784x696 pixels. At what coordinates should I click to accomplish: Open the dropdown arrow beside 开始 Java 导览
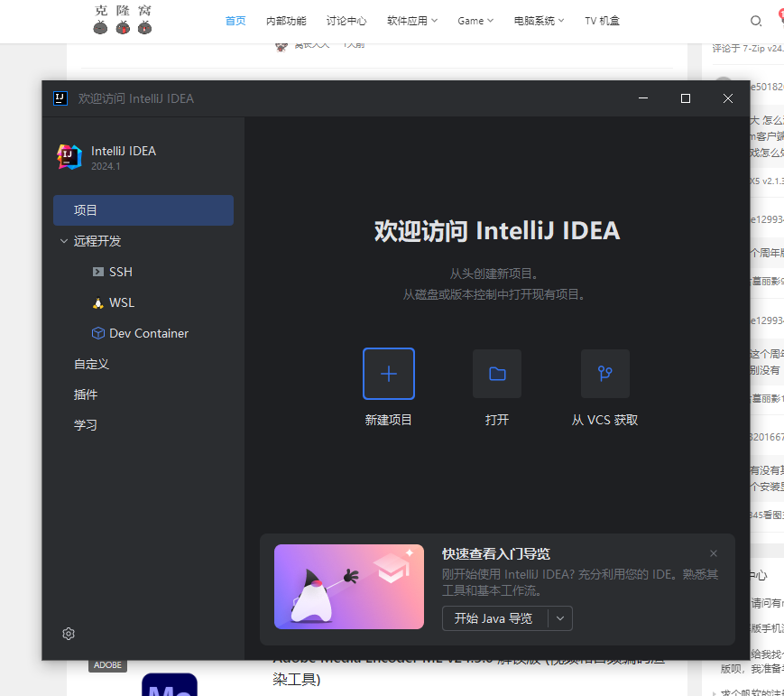(x=560, y=618)
